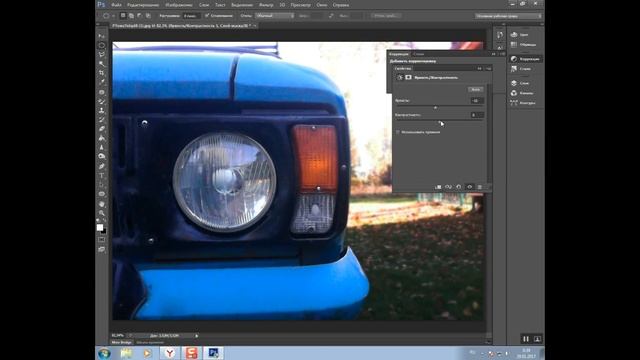The width and height of the screenshot is (640, 360).
Task: Open the Коррекция panel from right dock
Action: click(x=526, y=59)
